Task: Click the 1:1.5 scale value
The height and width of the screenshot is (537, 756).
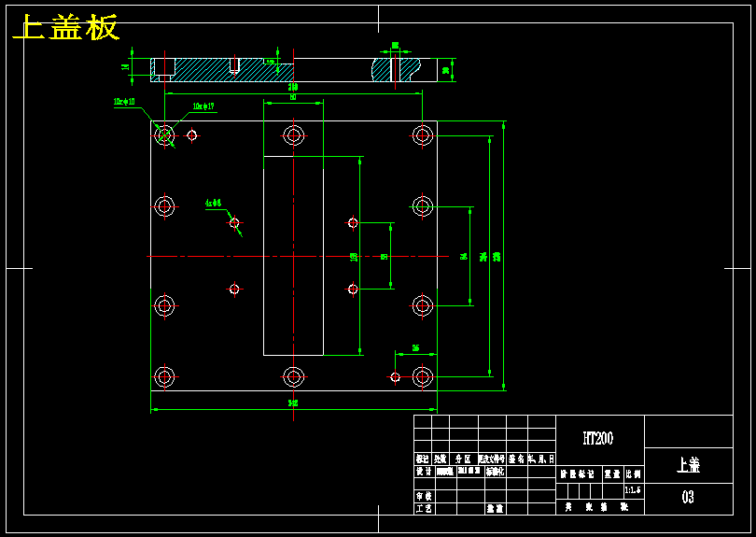Action: click(x=633, y=490)
